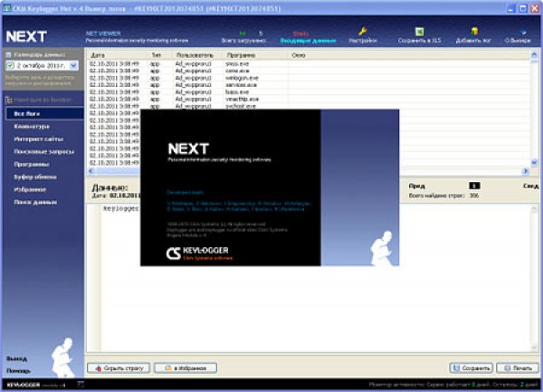Viewport: 543px width, 392px height.
Task: Click the Входящие данные toolbar label
Action: coord(308,41)
